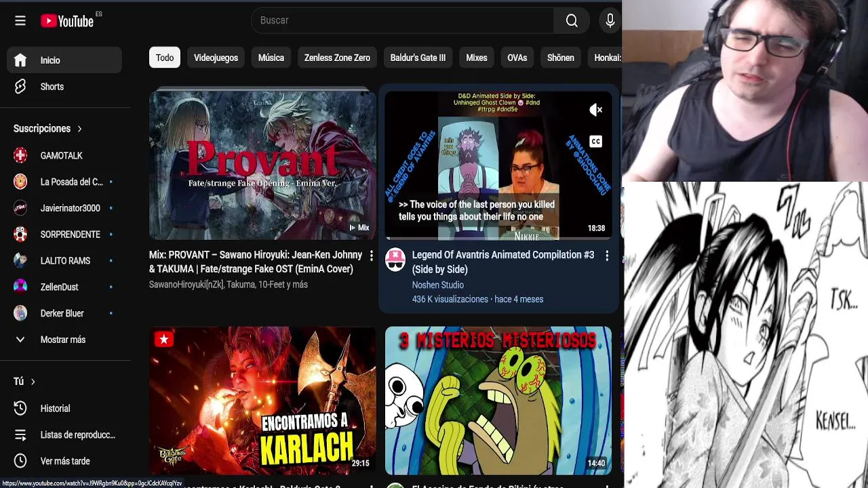Open Listas de reproducción icon
This screenshot has width=868, height=488.
(20, 434)
